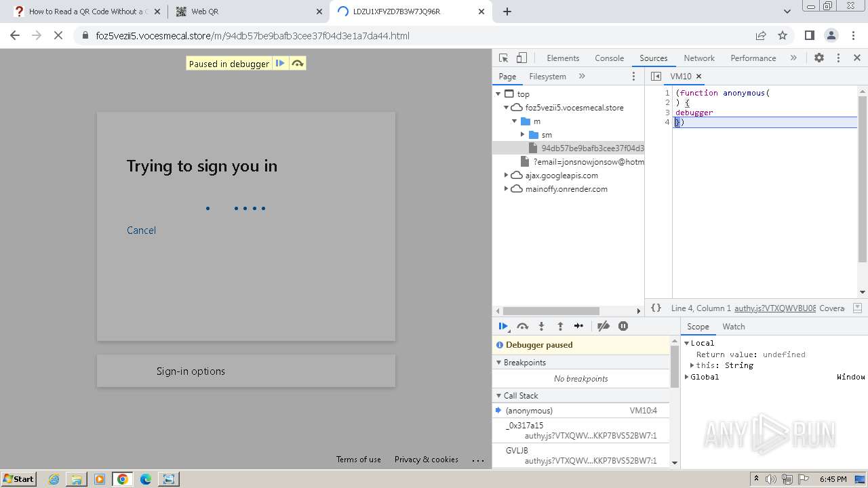The height and width of the screenshot is (488, 868).
Task: Expand Global scope section
Action: tap(687, 377)
